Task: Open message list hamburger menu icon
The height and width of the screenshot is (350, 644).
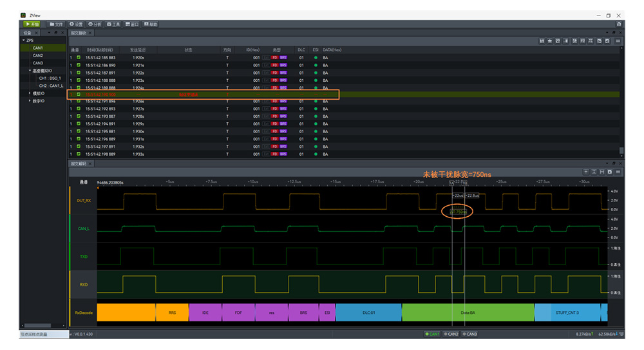Action: pos(618,41)
